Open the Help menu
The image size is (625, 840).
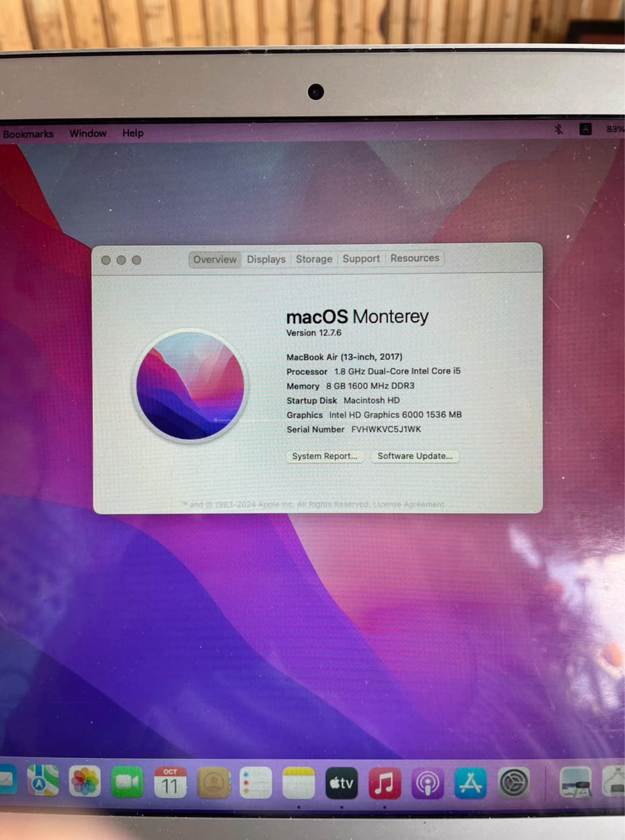[x=133, y=133]
